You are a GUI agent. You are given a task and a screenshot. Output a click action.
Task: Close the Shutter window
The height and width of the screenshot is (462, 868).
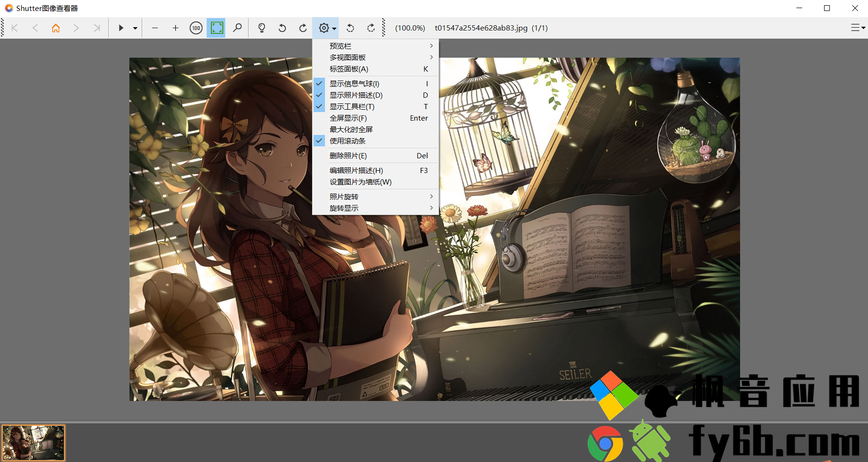pyautogui.click(x=855, y=8)
